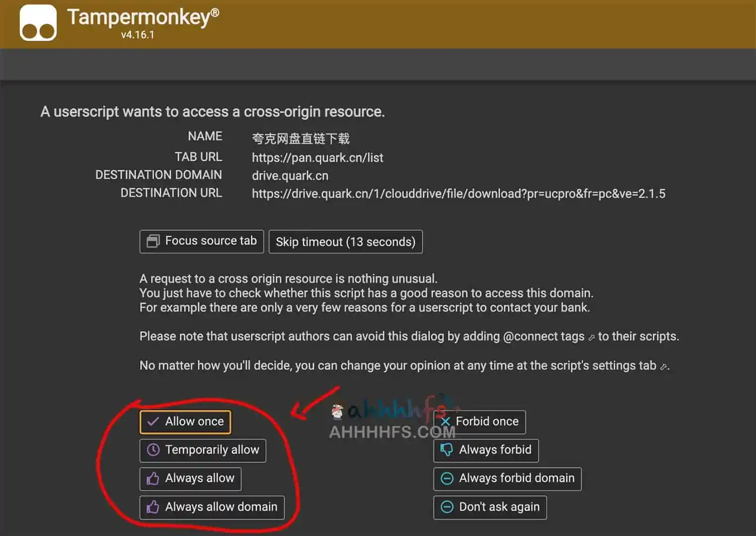Viewport: 756px width, 536px height.
Task: Click the external-link icon after @connect tags
Action: pos(591,337)
